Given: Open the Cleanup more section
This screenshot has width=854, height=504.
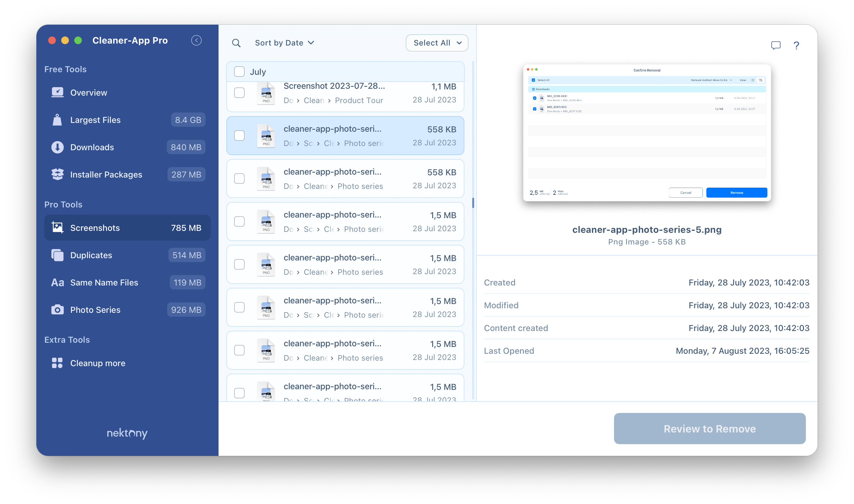Looking at the screenshot, I should 97,363.
